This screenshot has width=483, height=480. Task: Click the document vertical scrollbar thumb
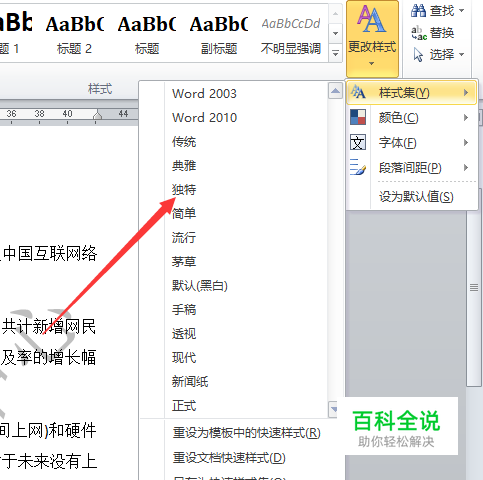pos(474,288)
